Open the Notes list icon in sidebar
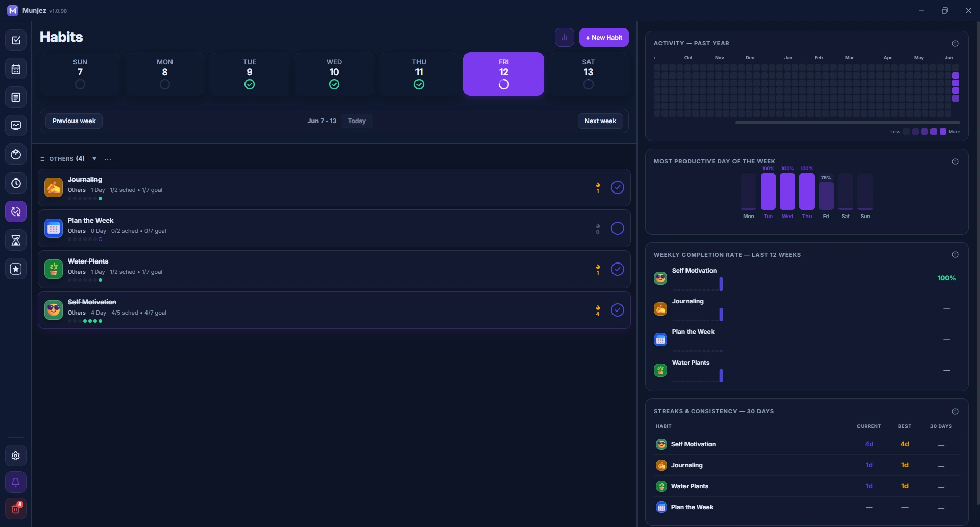This screenshot has height=527, width=980. click(16, 98)
